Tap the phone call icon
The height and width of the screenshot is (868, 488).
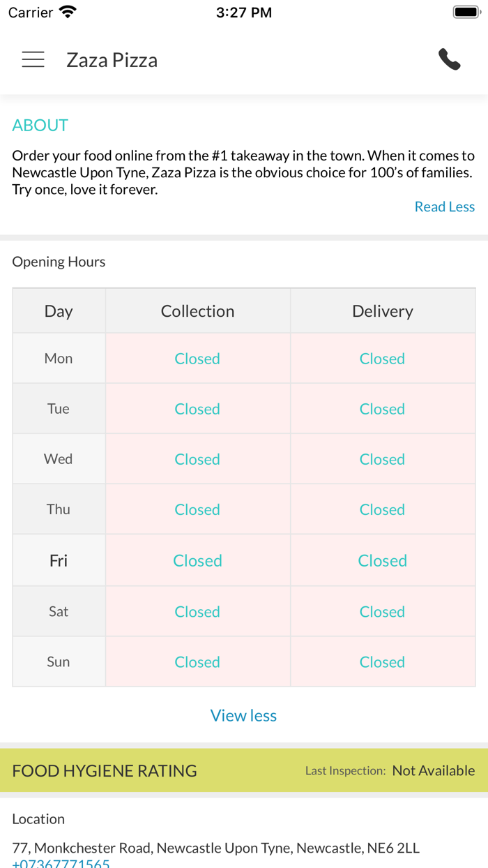click(450, 60)
